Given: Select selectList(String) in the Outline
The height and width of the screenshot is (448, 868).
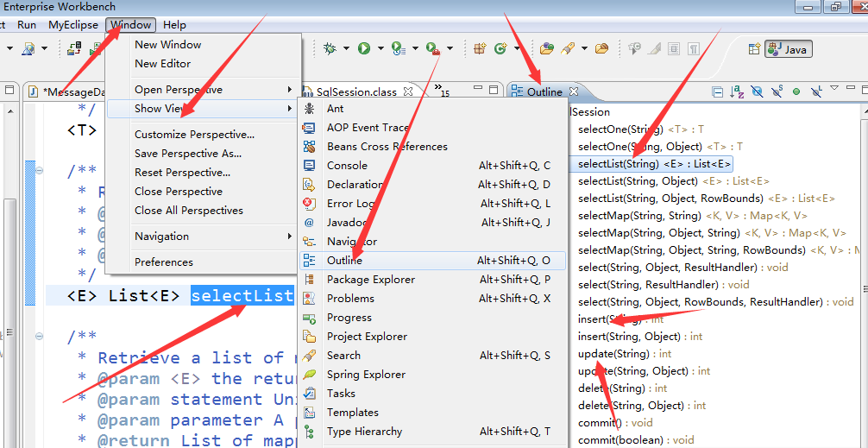Looking at the screenshot, I should [x=654, y=164].
